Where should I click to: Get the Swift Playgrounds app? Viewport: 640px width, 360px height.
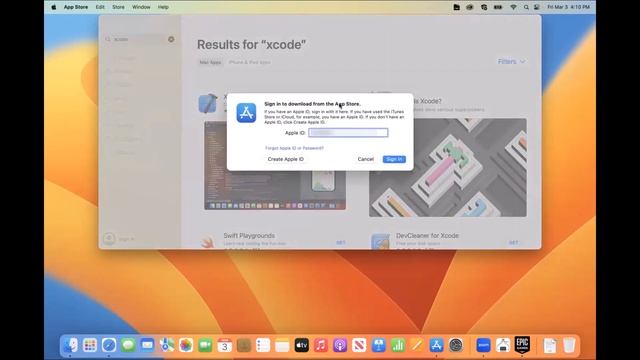point(341,243)
